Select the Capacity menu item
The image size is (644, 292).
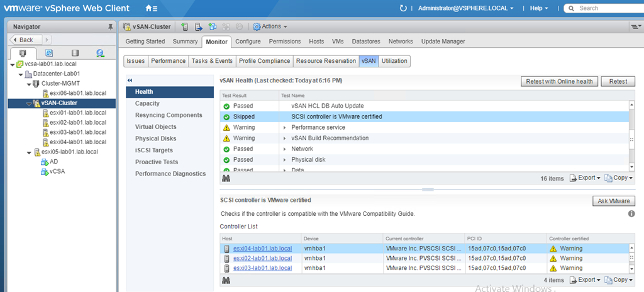[x=147, y=103]
